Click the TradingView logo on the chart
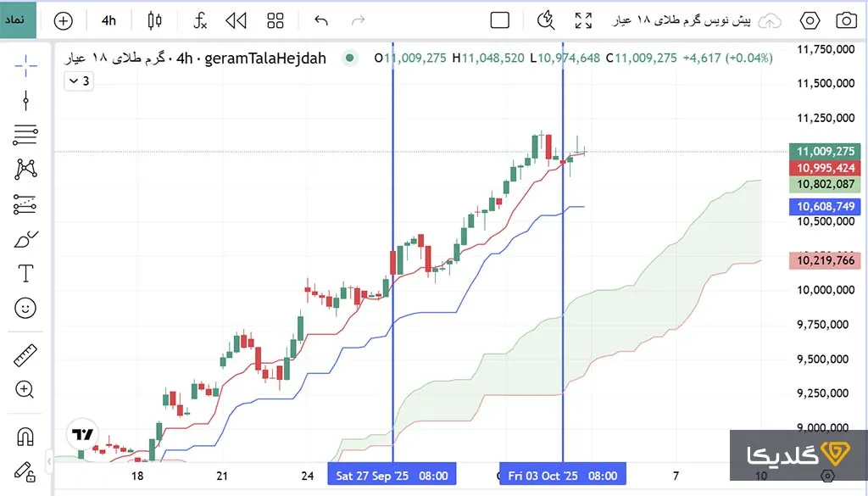The width and height of the screenshot is (868, 496). tap(82, 435)
